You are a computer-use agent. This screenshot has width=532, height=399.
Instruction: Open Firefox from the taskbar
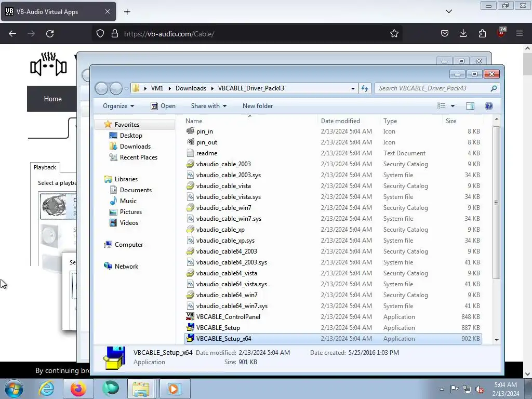[x=78, y=389]
